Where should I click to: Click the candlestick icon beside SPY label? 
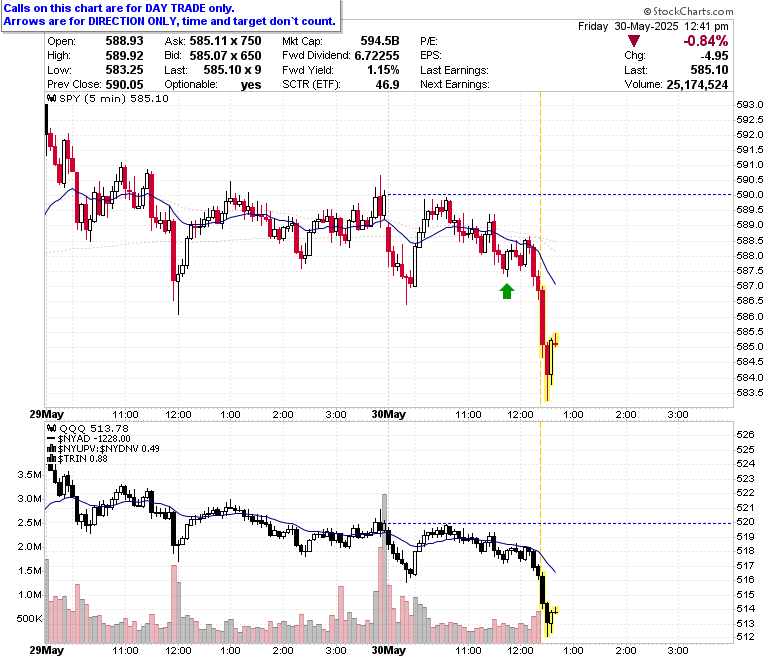click(51, 98)
